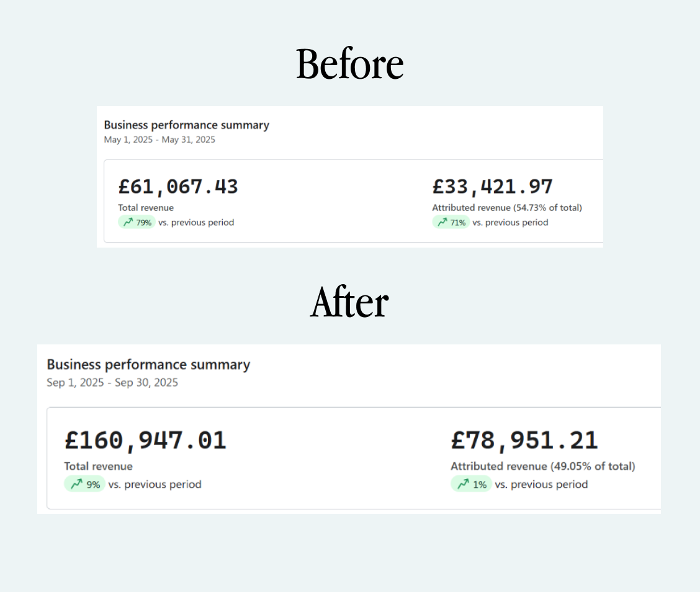Click the £78,951.21 attributed revenue figure
Screen dimensions: 700x592
(x=524, y=440)
